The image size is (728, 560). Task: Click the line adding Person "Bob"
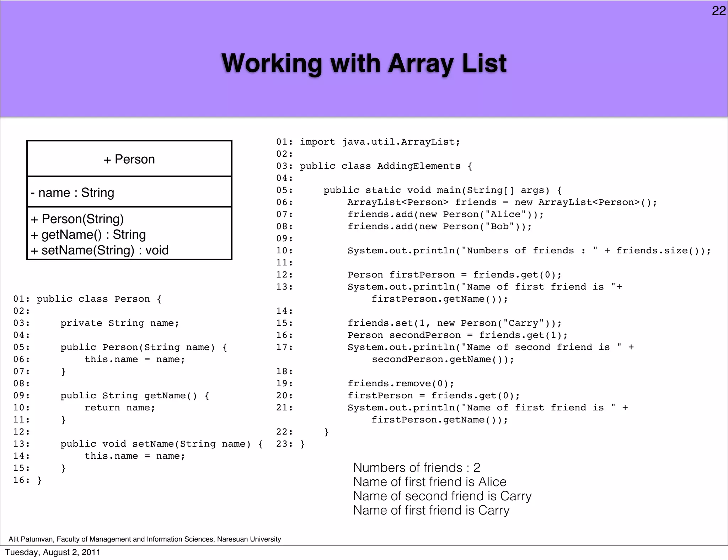click(440, 227)
